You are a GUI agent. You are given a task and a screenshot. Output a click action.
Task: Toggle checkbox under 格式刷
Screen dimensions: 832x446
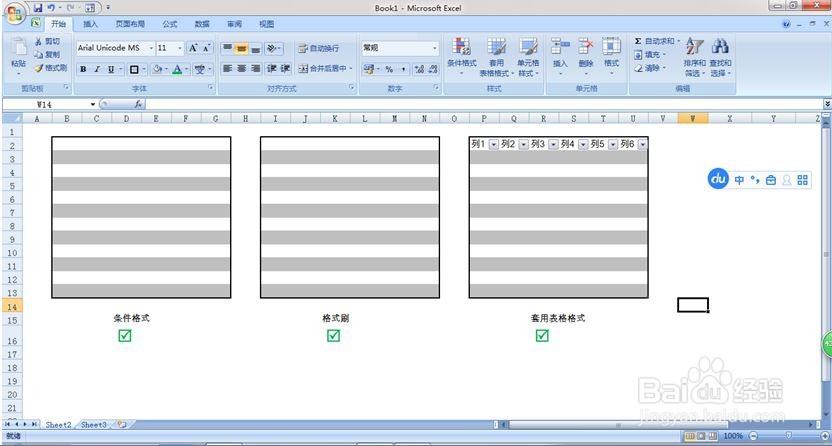pyautogui.click(x=333, y=336)
